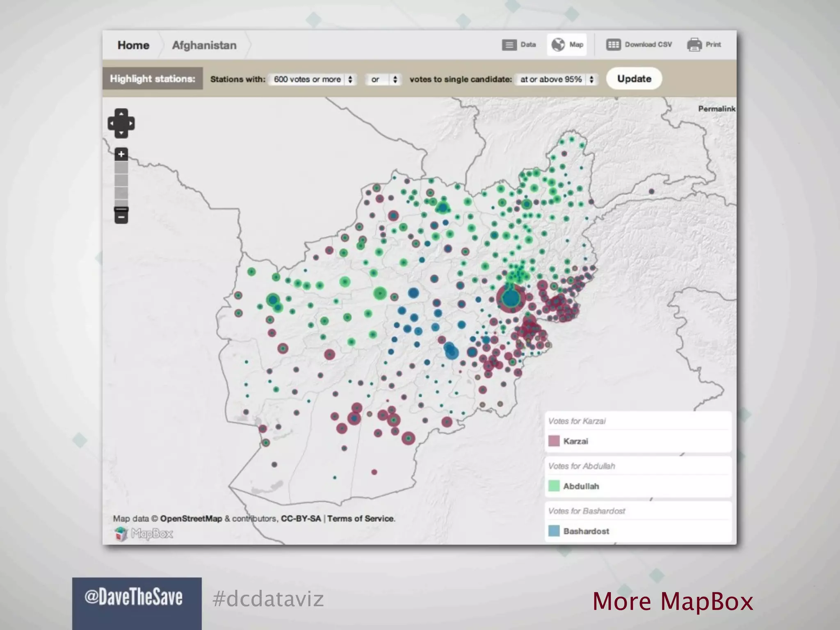Open the '600 votes or more' dropdown
The image size is (840, 630).
pos(313,79)
